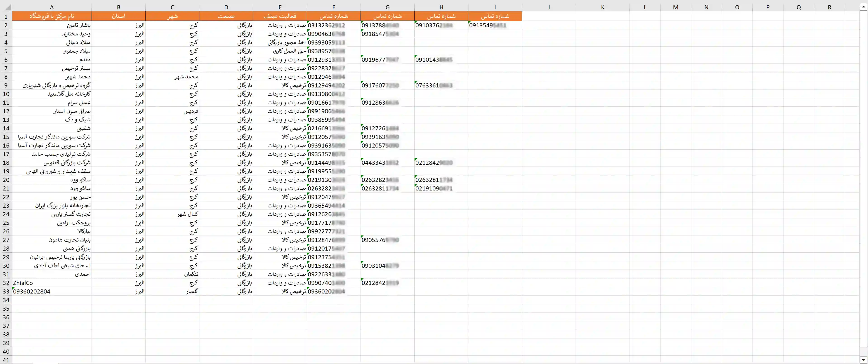Select 'ساکو وود' cell in row 20
868x364 pixels.
point(52,180)
